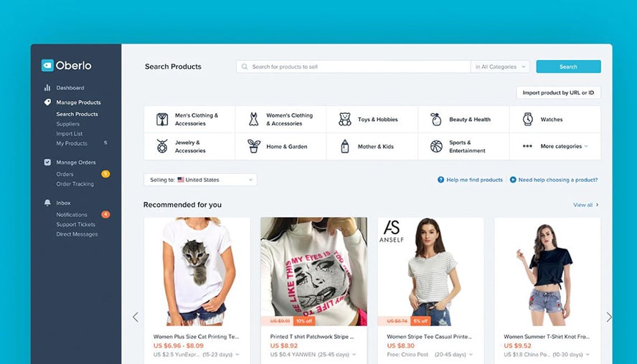Select Men's Clothing & Accessories shirt icon

(162, 120)
